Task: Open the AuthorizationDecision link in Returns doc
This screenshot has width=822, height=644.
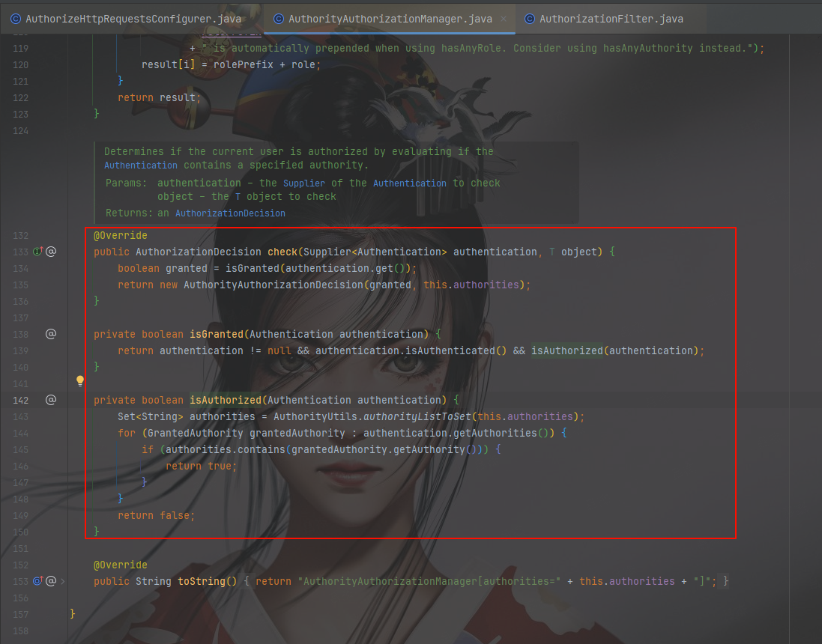Action: pos(230,213)
